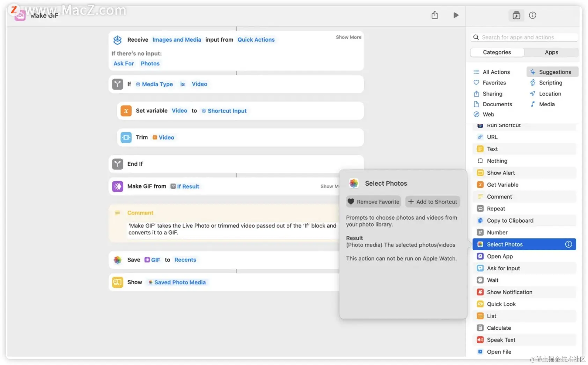
Task: Choose the Speak Text action
Action: tap(524, 340)
